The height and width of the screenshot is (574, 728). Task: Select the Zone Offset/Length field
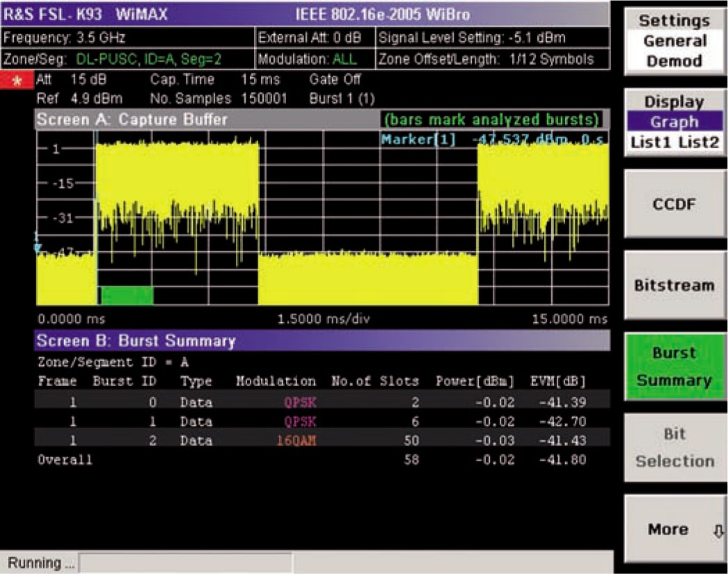point(493,59)
